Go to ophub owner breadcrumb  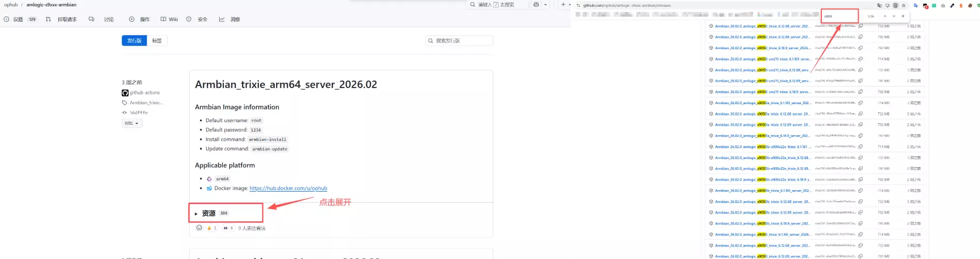click(11, 5)
